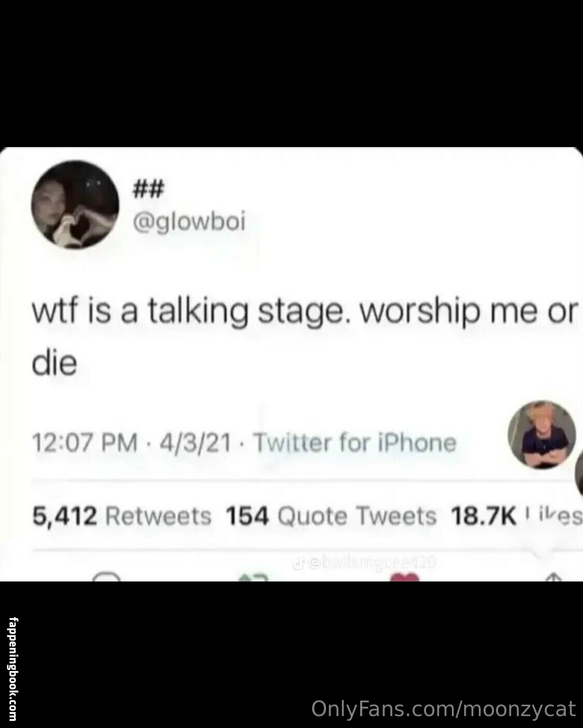This screenshot has height=728, width=583.
Task: Tap the green retweet arrows icon
Action: (x=252, y=577)
